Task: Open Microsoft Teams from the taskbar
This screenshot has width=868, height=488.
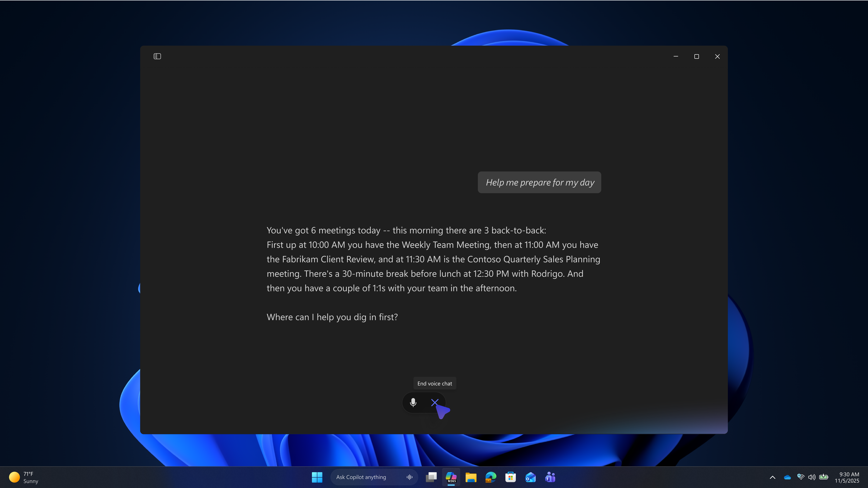Action: (550, 477)
